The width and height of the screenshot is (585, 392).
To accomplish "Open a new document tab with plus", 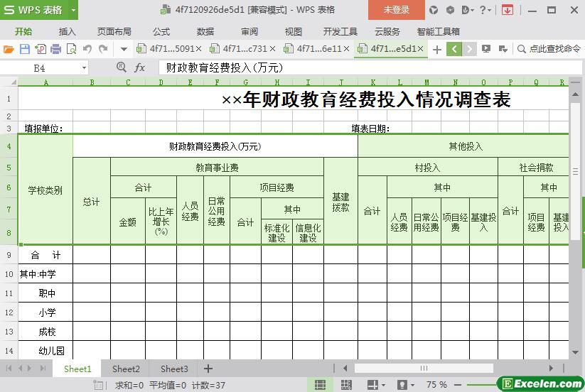I will (x=437, y=49).
